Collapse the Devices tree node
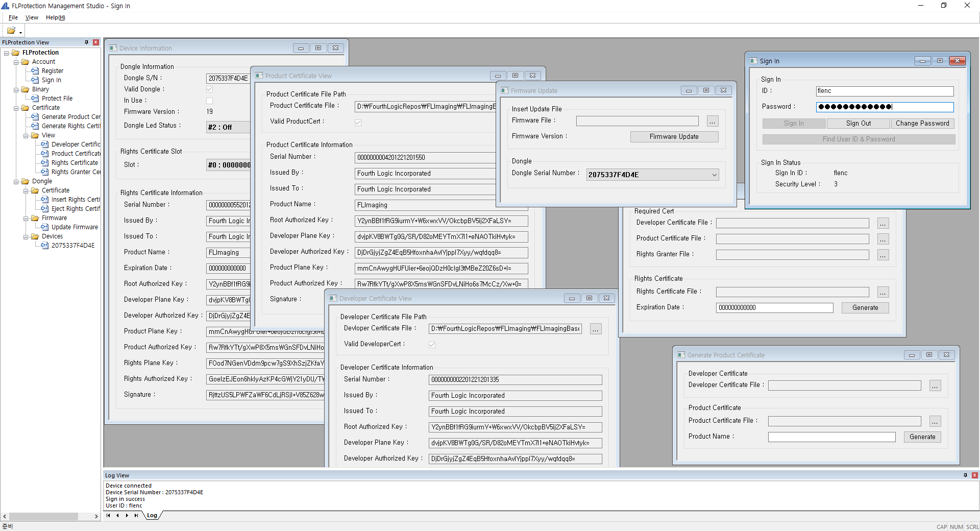 (26, 236)
